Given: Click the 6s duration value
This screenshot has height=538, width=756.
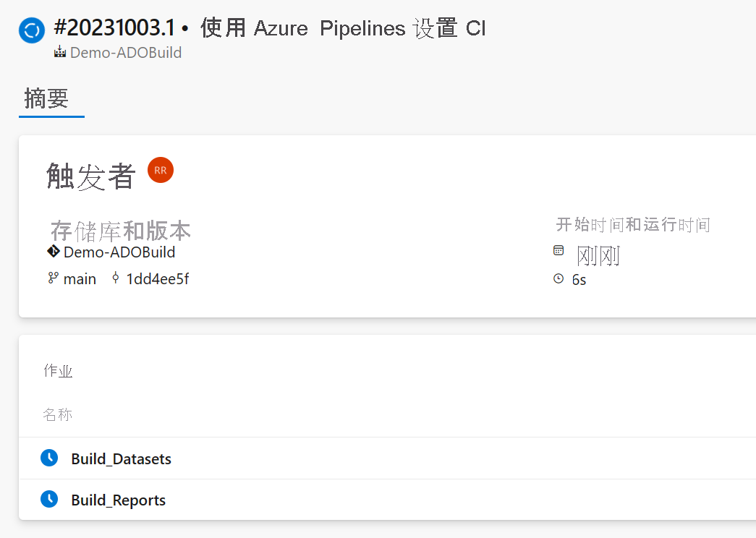Looking at the screenshot, I should [x=579, y=280].
